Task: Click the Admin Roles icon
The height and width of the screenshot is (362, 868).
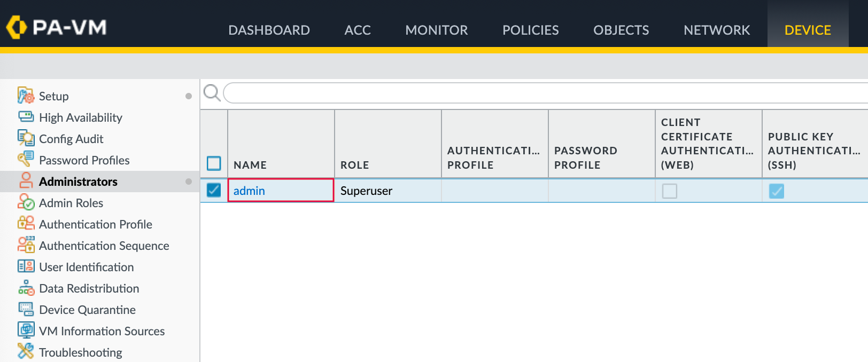Action: coord(26,202)
